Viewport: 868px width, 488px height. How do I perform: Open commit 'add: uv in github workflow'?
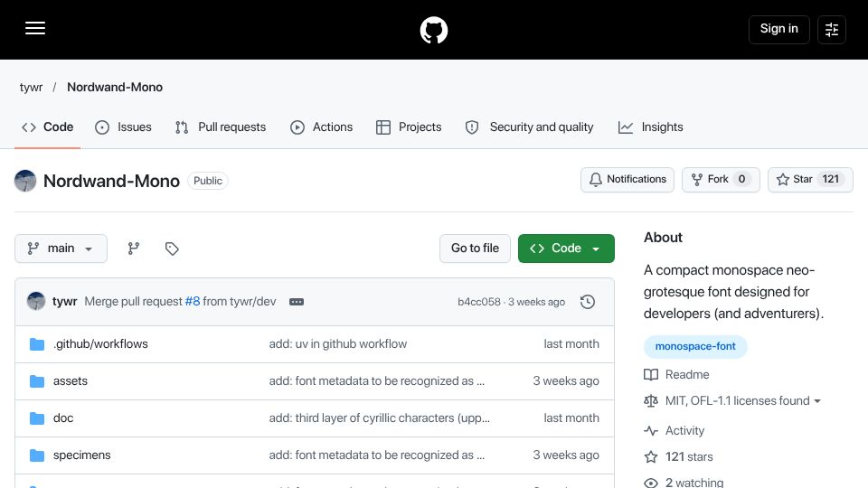[337, 344]
